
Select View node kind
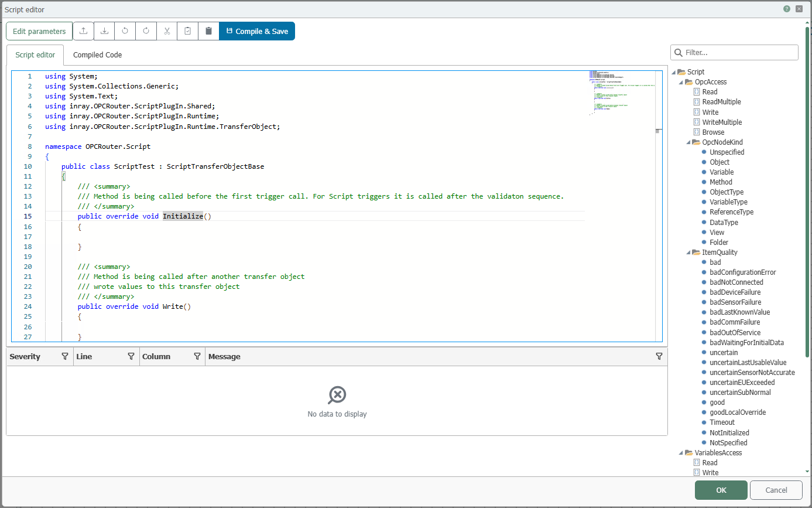tap(717, 233)
